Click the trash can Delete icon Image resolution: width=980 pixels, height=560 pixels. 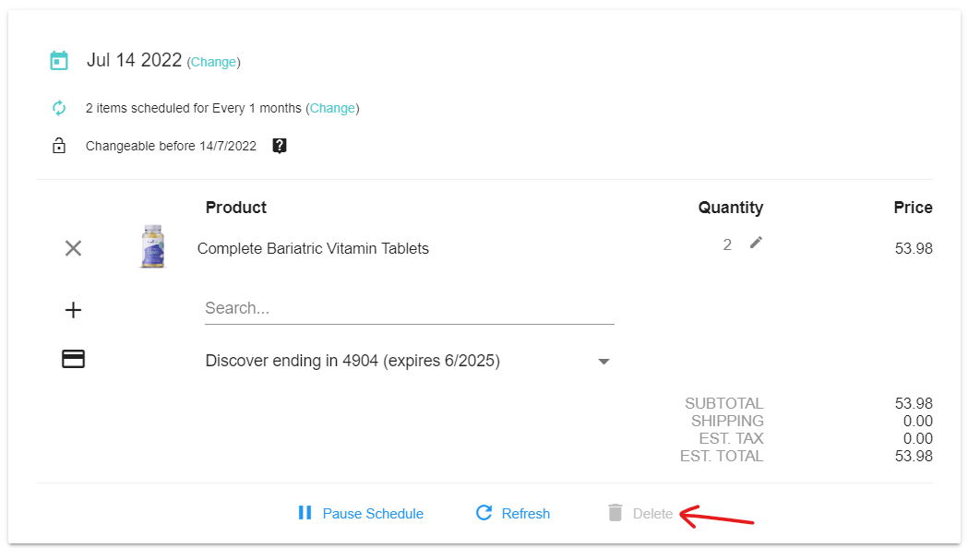pos(615,513)
